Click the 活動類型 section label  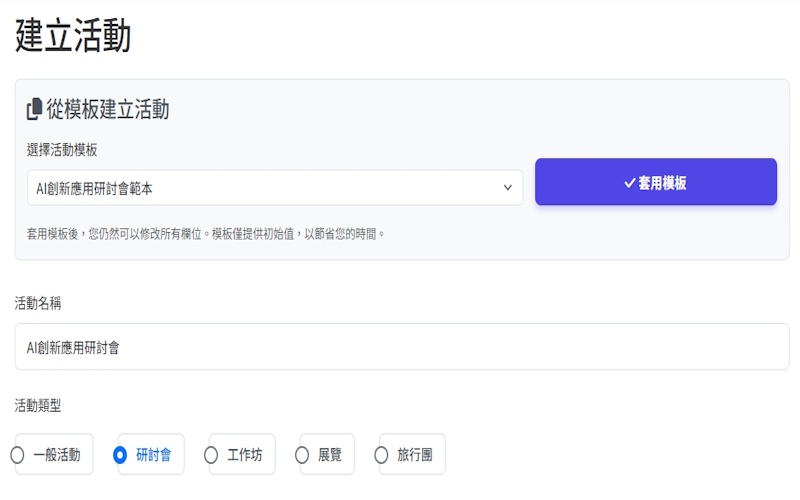coord(38,406)
